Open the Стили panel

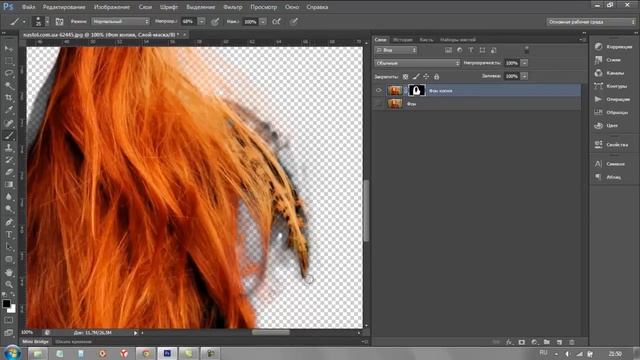[608, 60]
